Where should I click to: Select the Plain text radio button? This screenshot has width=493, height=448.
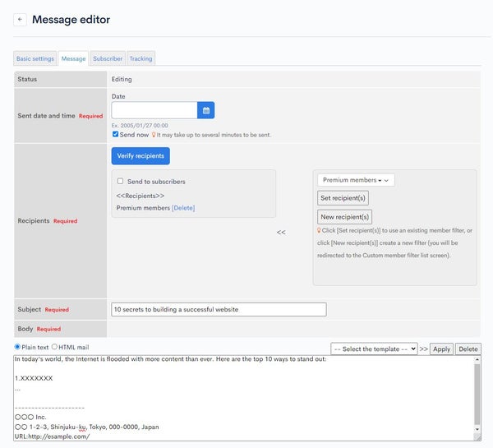pos(17,347)
